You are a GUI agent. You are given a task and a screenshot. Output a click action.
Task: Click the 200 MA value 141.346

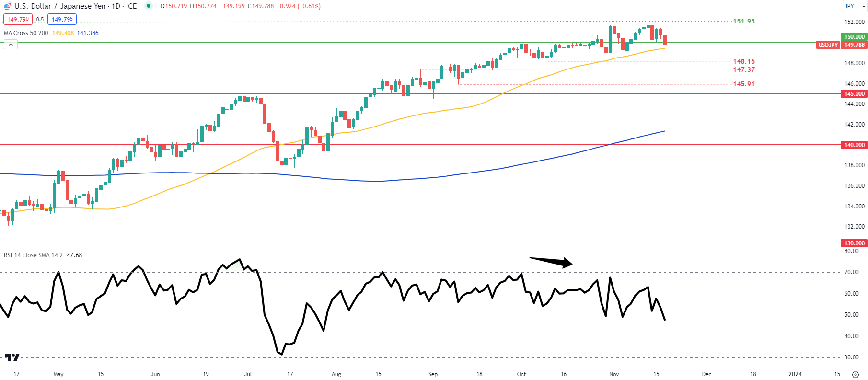[88, 33]
